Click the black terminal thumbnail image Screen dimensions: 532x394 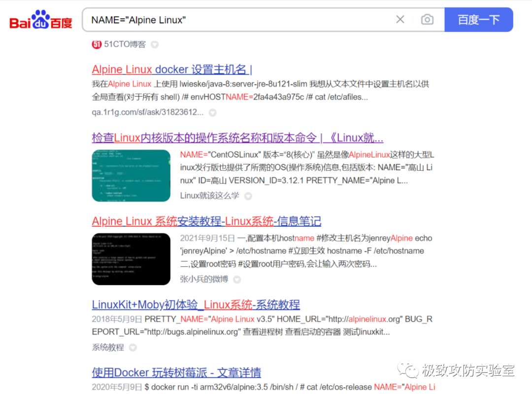coord(131,259)
